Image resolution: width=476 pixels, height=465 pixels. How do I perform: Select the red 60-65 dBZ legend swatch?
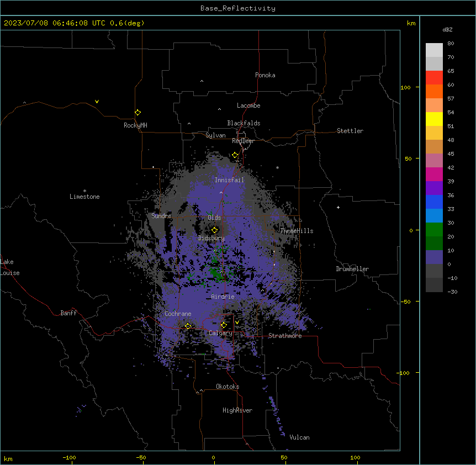(434, 77)
